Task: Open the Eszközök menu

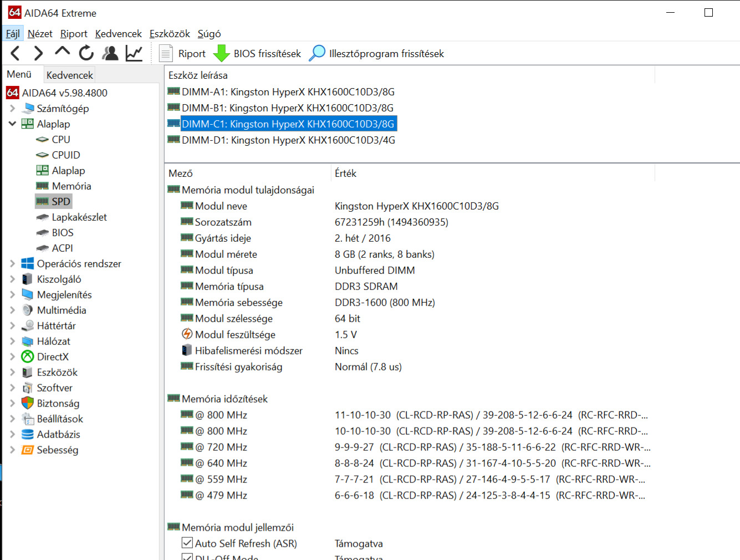Action: pos(170,34)
